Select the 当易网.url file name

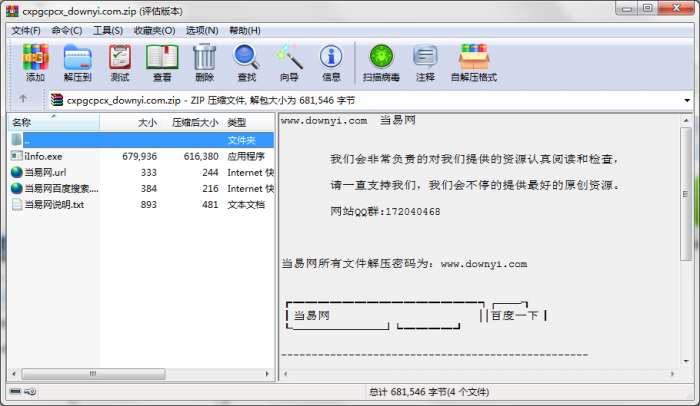[45, 172]
